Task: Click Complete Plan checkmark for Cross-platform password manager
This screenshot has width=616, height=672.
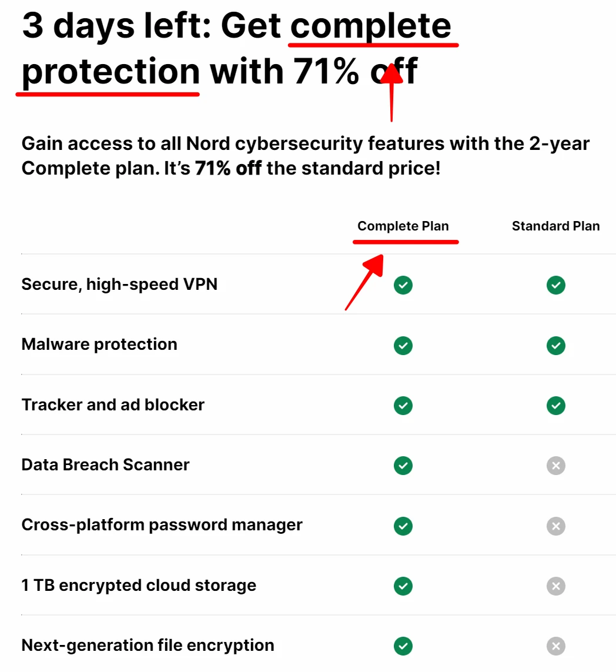Action: coord(403,526)
